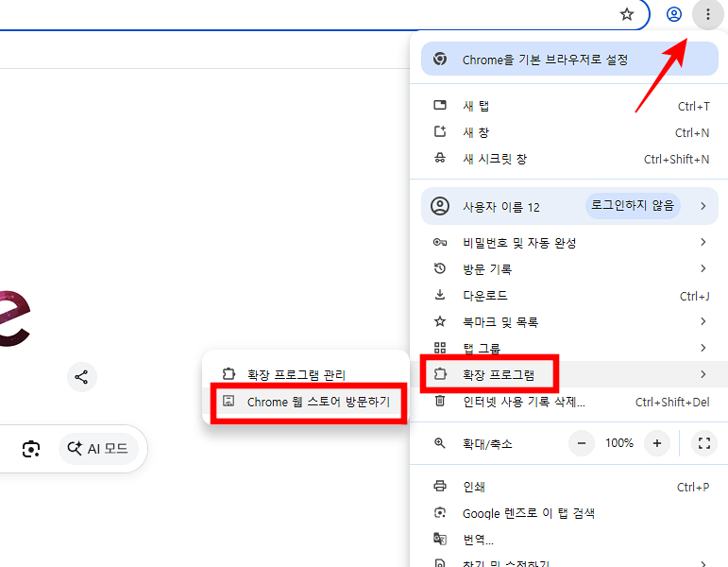Expand the 비밀번호 및 자동 완성 chevron

[703, 242]
